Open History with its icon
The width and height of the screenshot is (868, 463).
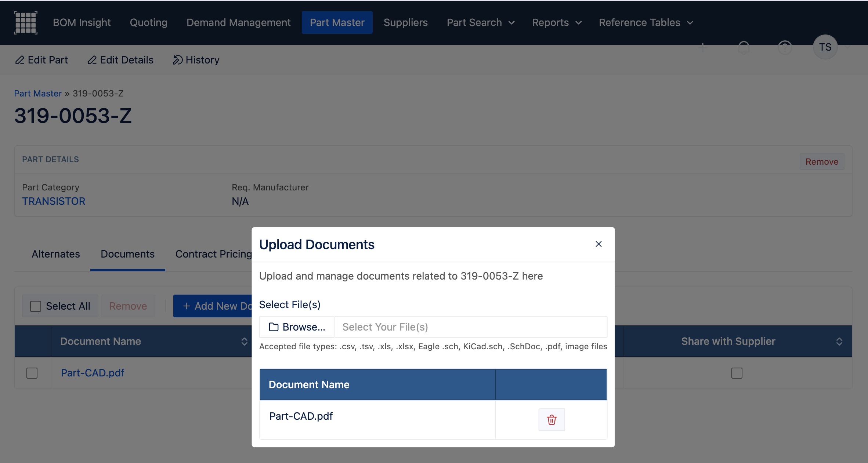196,60
